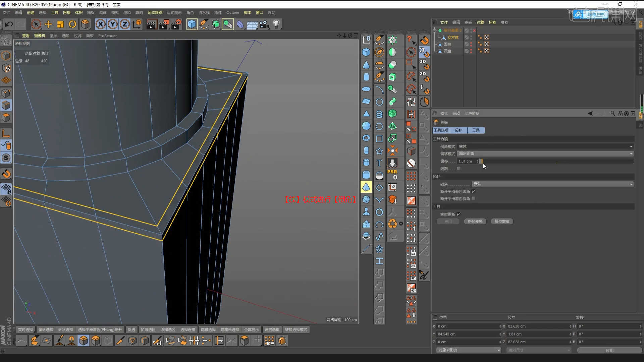The width and height of the screenshot is (644, 362).
Task: Open ProRender viewport menu
Action: click(x=107, y=36)
